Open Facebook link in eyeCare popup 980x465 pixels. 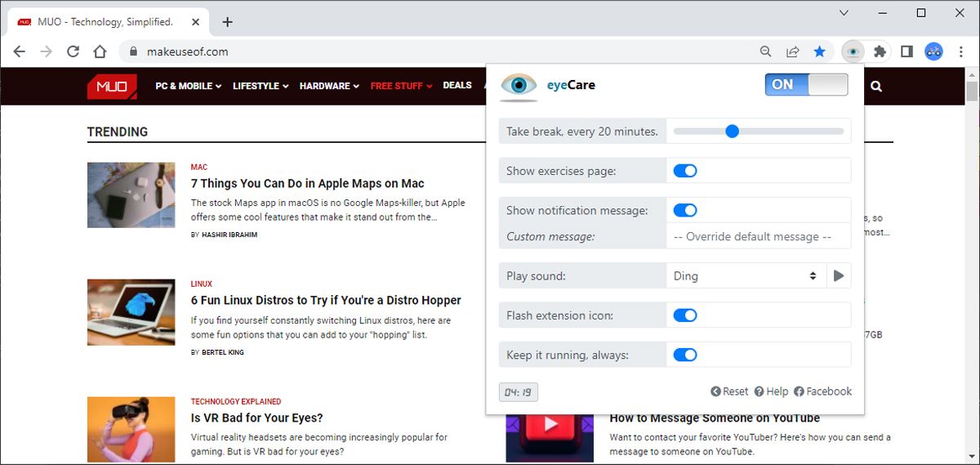[x=822, y=391]
